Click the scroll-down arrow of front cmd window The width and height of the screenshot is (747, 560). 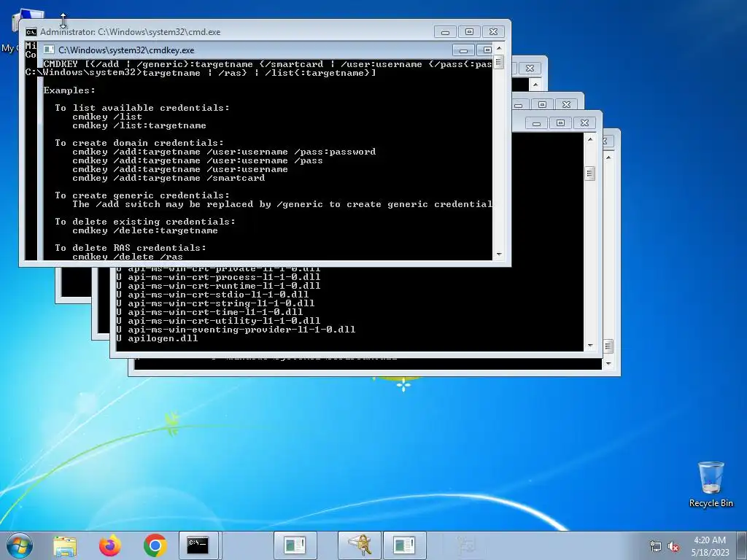[x=499, y=254]
